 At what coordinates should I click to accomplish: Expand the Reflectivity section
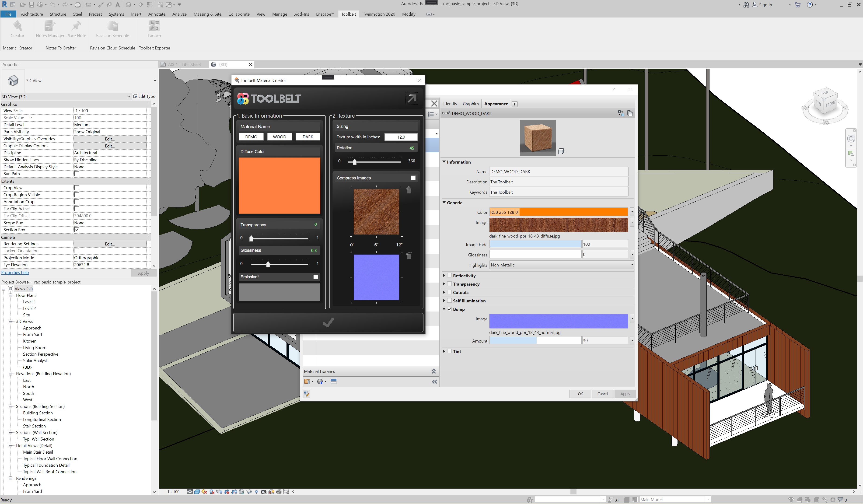tap(444, 275)
